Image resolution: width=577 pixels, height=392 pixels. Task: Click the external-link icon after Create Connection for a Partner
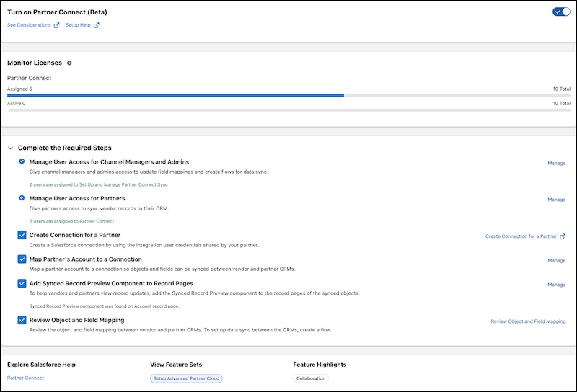click(x=563, y=236)
